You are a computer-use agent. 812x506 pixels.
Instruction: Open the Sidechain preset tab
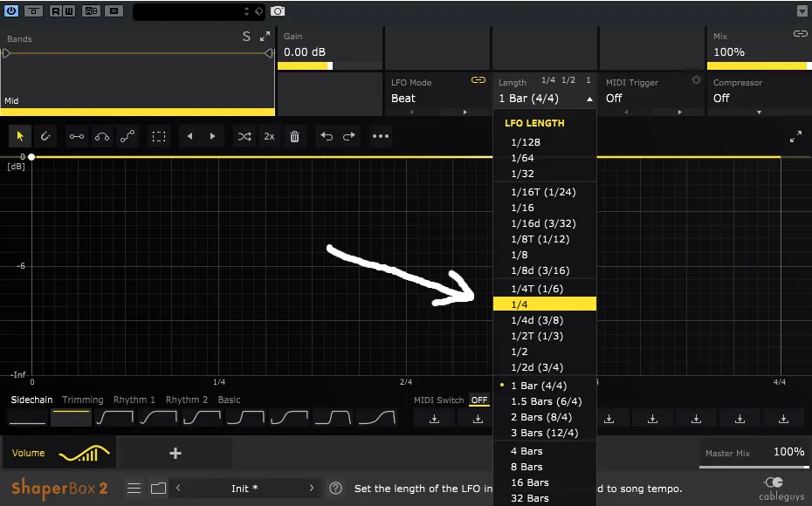pyautogui.click(x=31, y=400)
